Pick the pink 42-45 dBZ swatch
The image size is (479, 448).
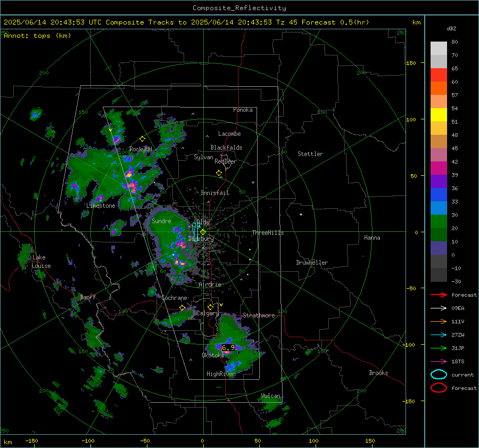click(x=439, y=155)
